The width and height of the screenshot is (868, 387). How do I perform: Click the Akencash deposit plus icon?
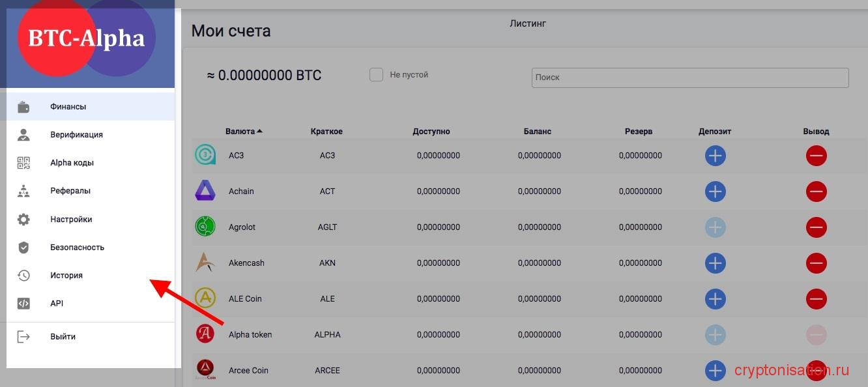[x=715, y=263]
